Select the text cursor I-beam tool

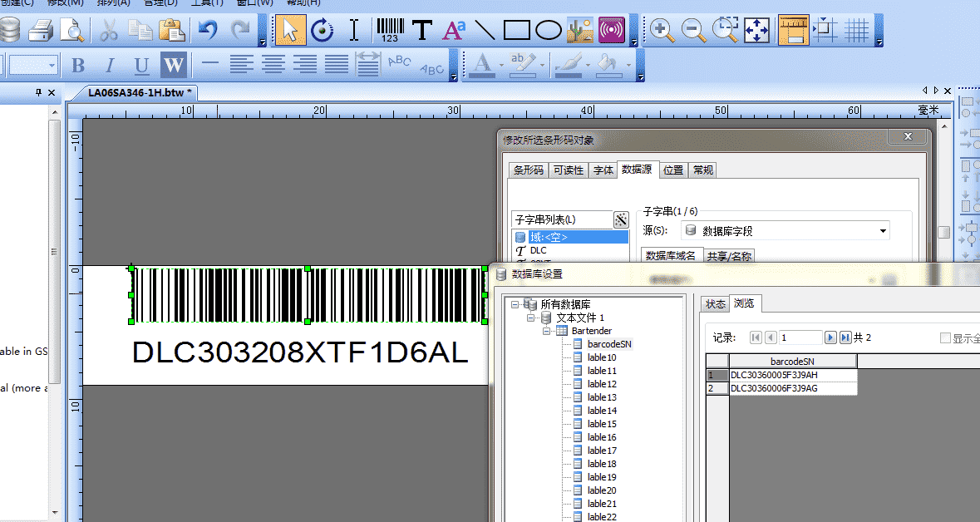pos(354,29)
